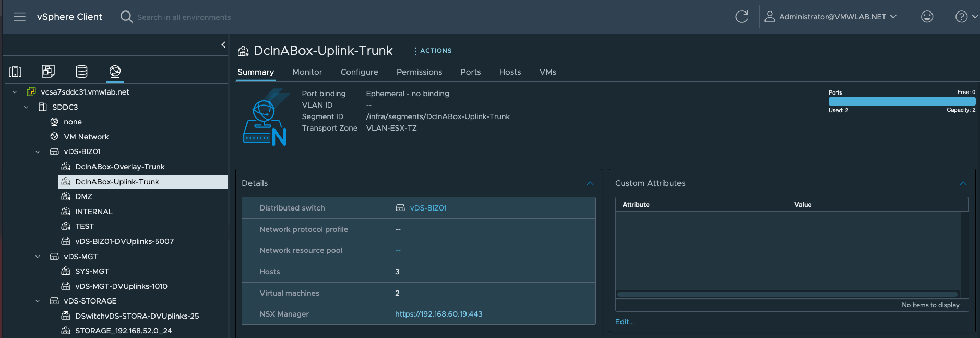Open the hamburger navigation menu

tap(20, 17)
